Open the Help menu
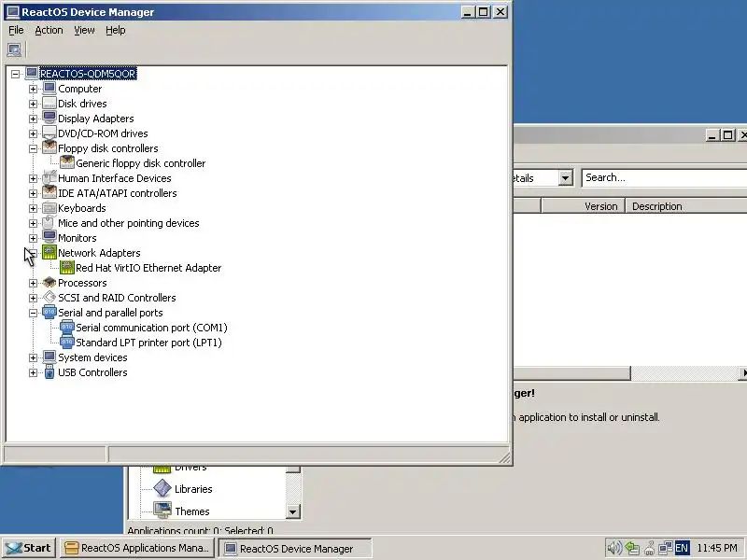The width and height of the screenshot is (747, 560). click(x=115, y=30)
